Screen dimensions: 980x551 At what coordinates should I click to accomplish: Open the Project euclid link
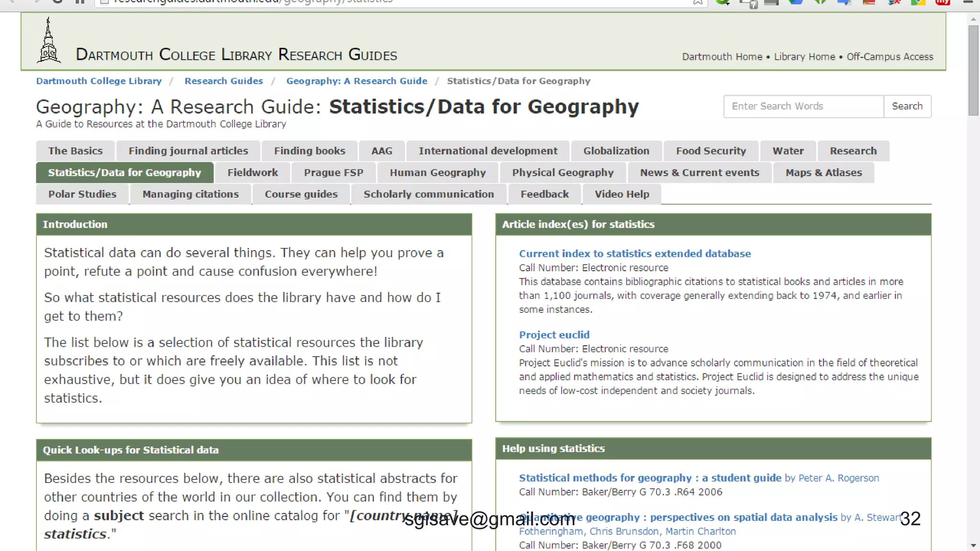(554, 335)
